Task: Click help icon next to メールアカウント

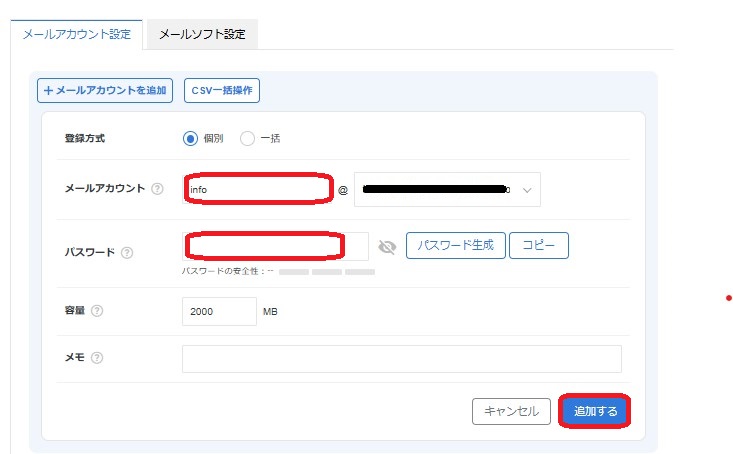Action: click(157, 189)
